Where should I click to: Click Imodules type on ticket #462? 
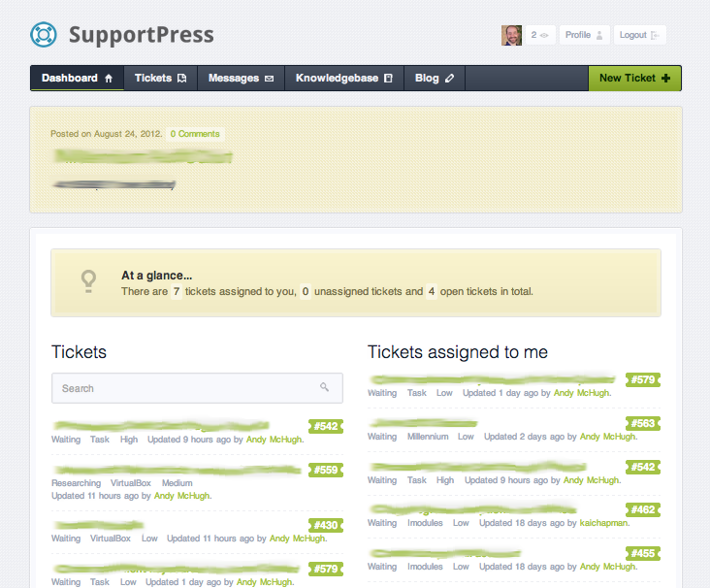click(x=425, y=523)
